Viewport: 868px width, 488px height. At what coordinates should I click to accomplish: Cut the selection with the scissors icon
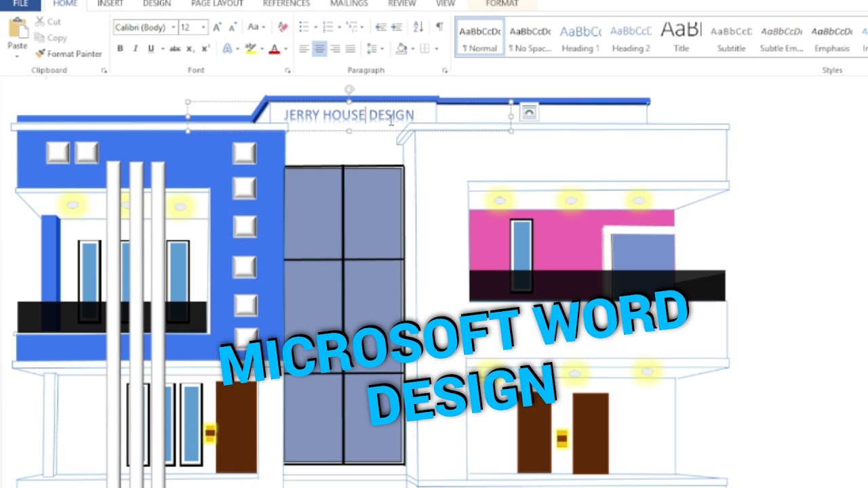(x=39, y=22)
